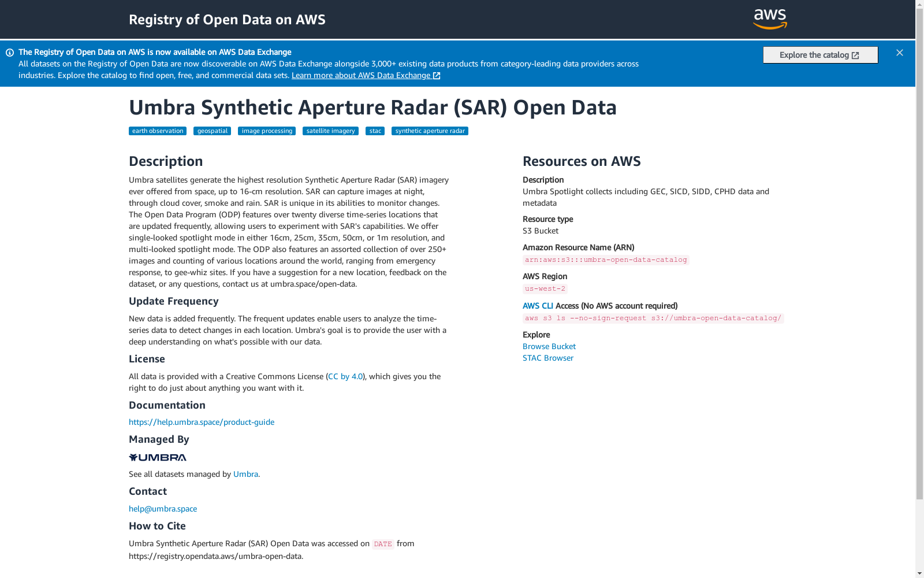Image resolution: width=924 pixels, height=578 pixels.
Task: Select the synthetic aperture radar tag
Action: click(430, 131)
